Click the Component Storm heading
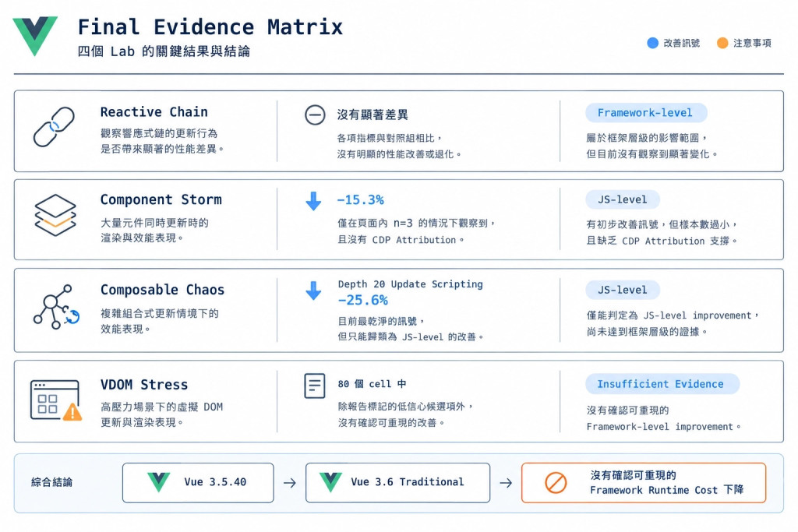The image size is (798, 532). 161,200
